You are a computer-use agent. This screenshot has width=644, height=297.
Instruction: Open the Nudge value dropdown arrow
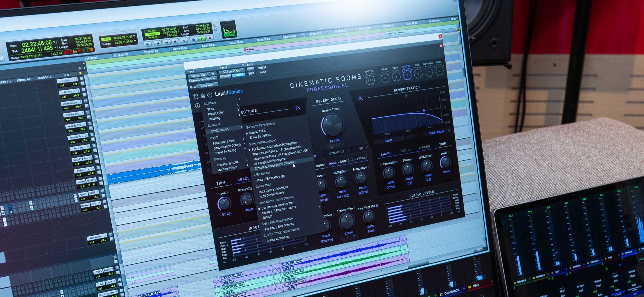click(135, 41)
